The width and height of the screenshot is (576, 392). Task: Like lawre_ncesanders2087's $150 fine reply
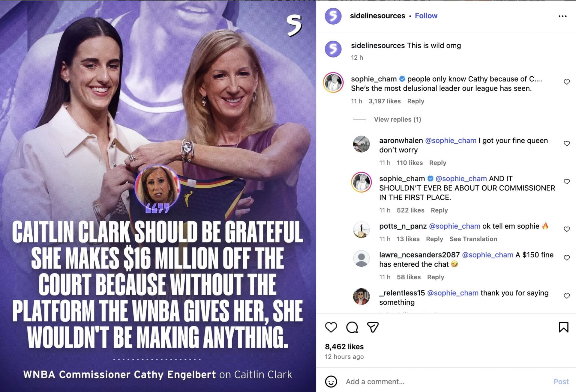click(x=567, y=258)
